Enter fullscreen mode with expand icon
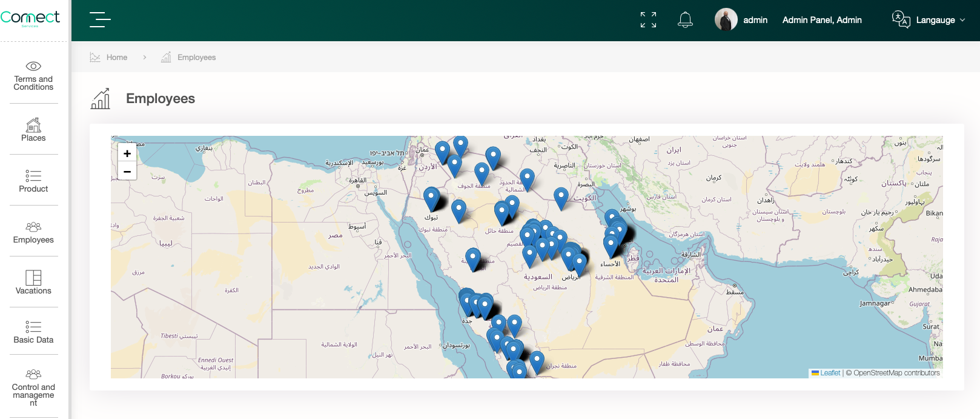980x419 pixels. pos(648,20)
